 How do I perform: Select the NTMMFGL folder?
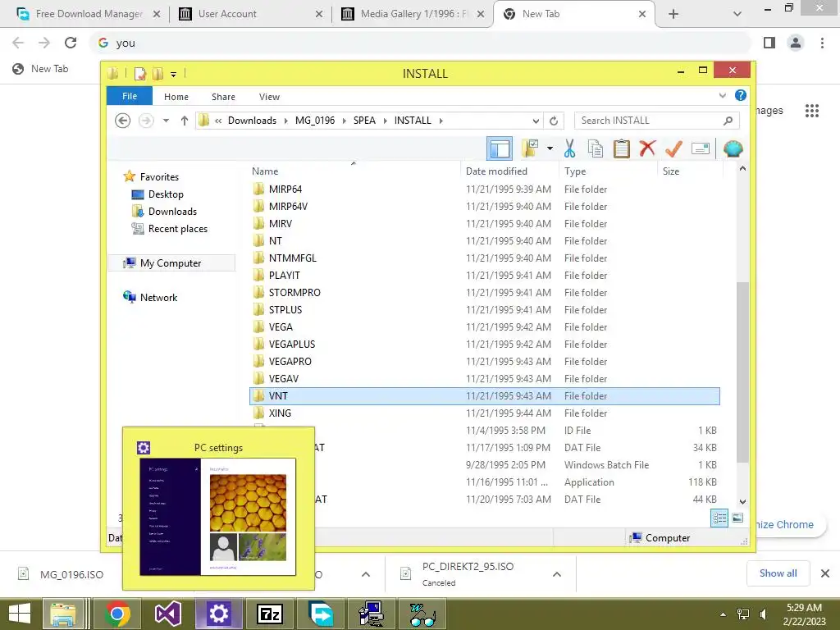click(484, 258)
